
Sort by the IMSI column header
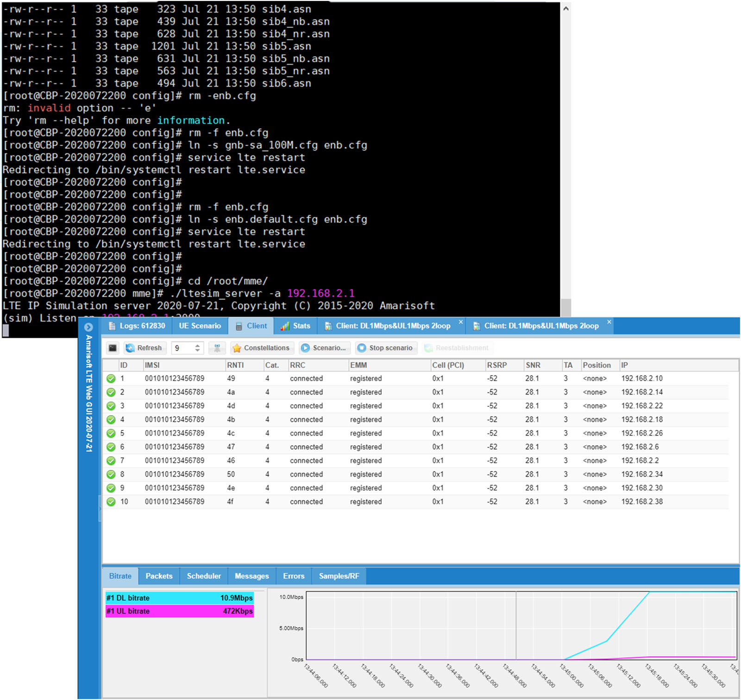click(x=183, y=365)
